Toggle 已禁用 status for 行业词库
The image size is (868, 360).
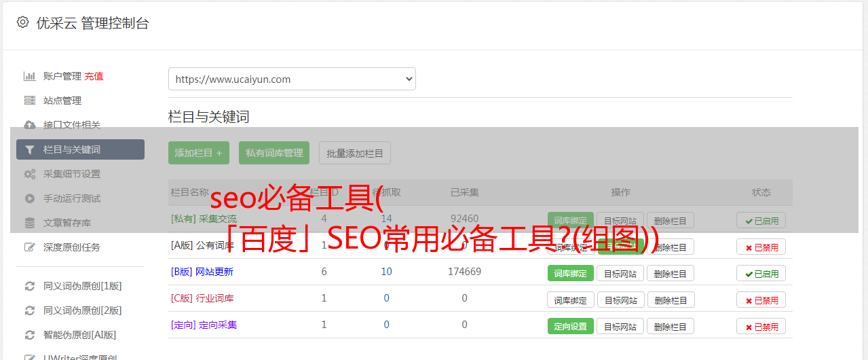coord(761,300)
